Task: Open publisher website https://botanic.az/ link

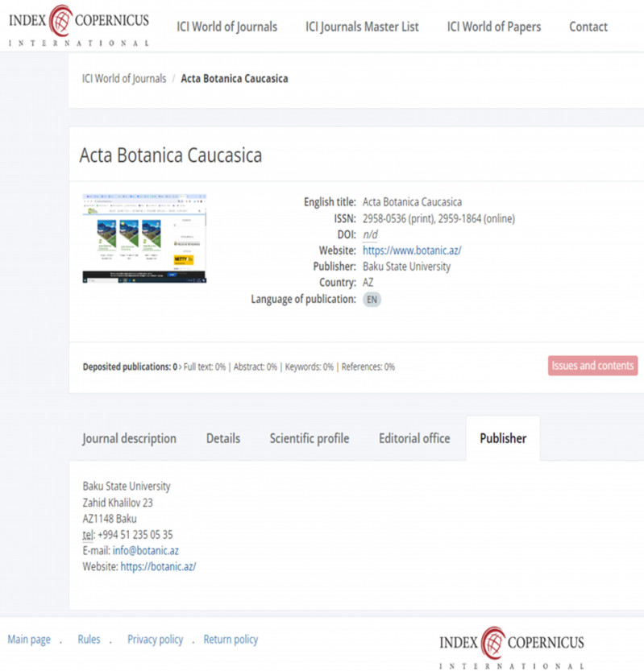Action: coord(158,566)
